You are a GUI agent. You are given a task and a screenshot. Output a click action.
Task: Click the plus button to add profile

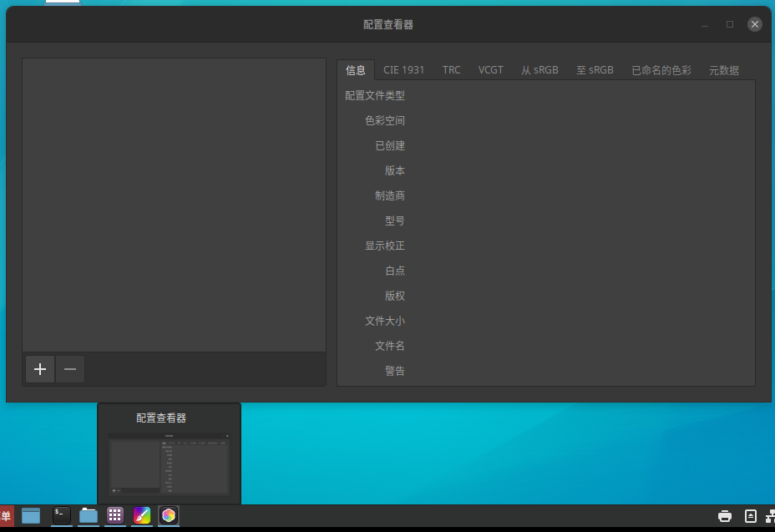point(40,368)
